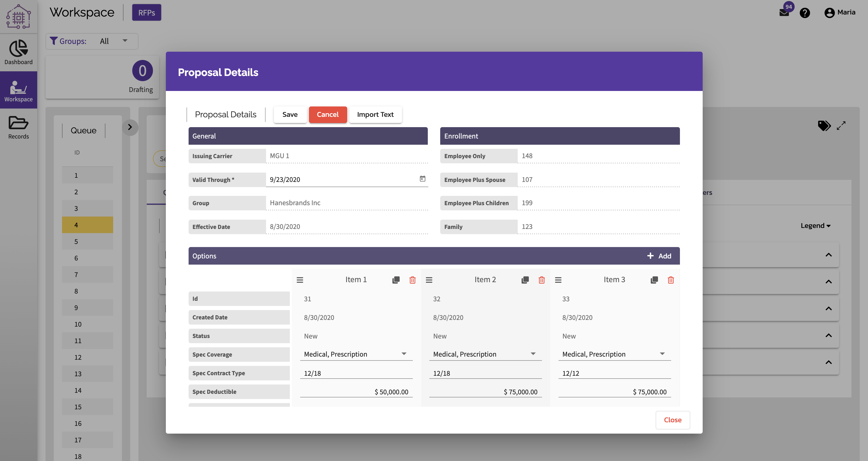Collapse the topmost chevron on the right panel

pyautogui.click(x=829, y=255)
